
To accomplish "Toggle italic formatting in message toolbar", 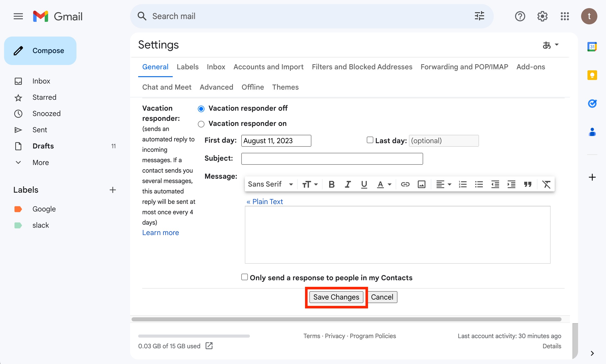I will 348,184.
